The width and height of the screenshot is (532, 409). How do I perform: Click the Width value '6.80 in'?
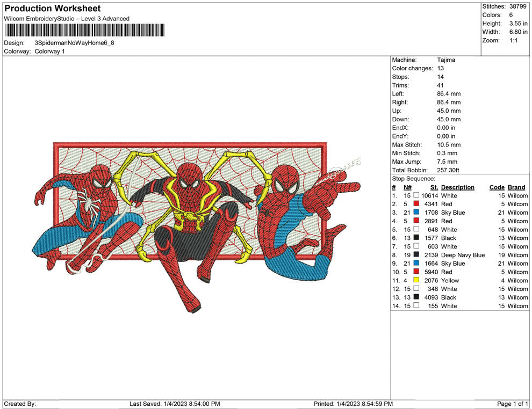coord(518,32)
